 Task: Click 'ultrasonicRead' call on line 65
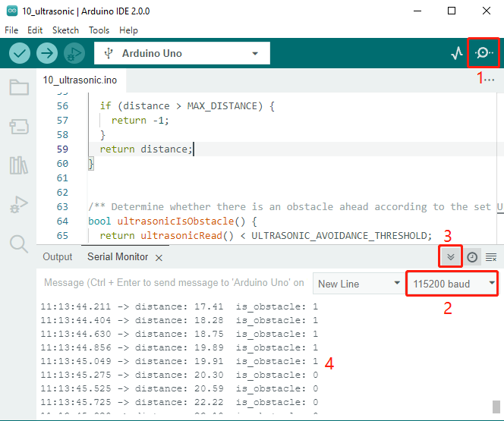pos(181,236)
